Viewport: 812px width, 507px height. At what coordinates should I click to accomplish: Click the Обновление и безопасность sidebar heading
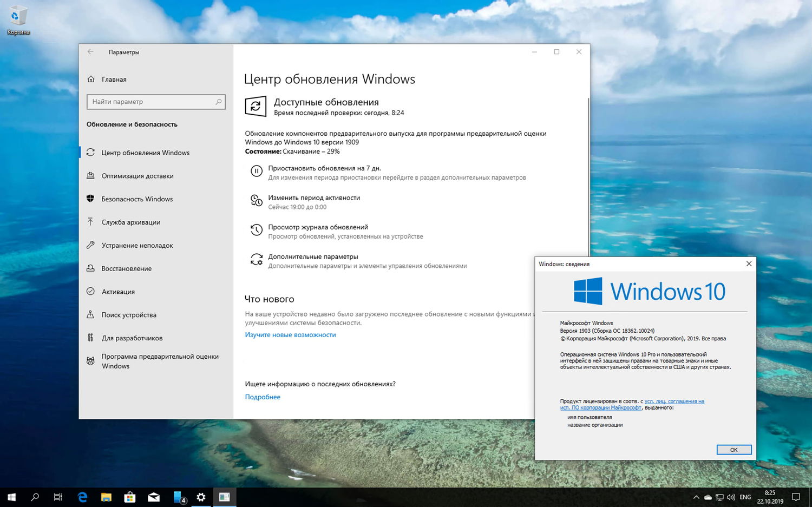tap(132, 124)
